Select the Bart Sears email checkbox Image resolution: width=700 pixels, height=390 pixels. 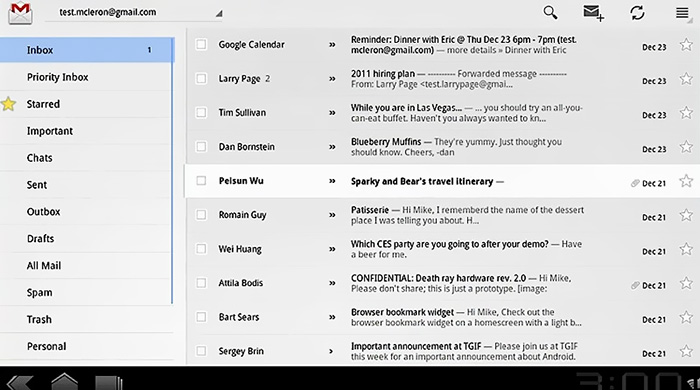201,317
